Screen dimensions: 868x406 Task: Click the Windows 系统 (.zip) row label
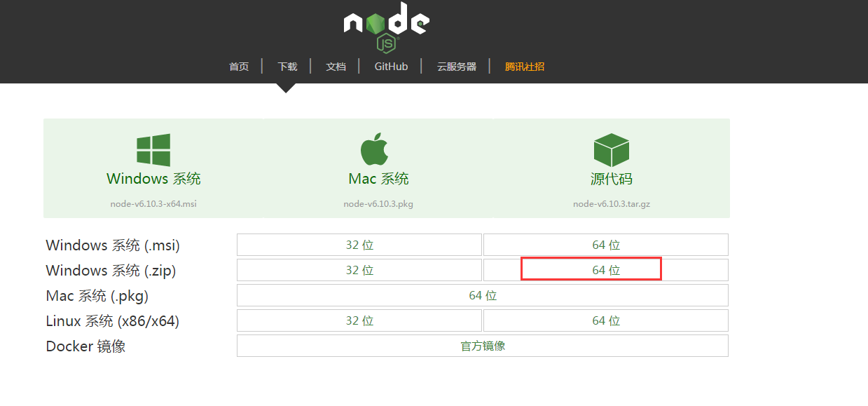click(111, 271)
